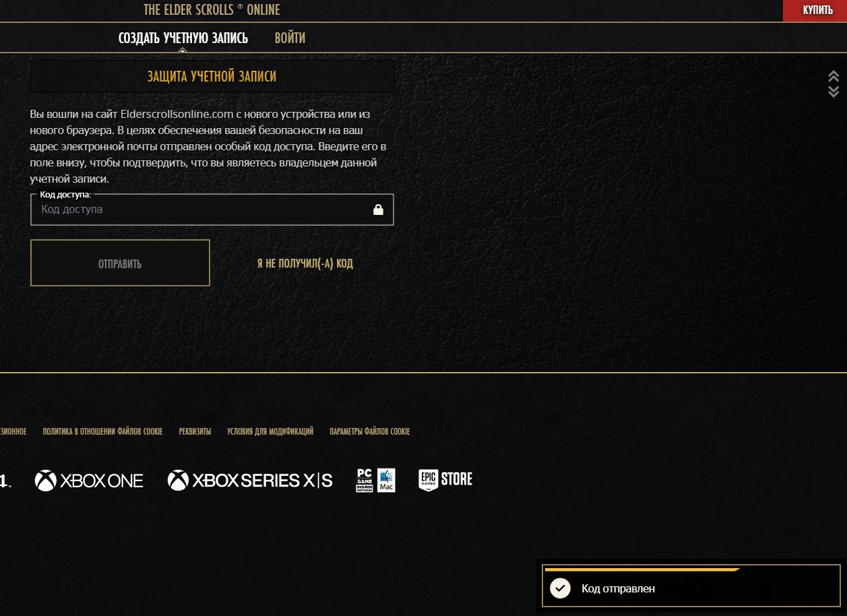Click the Код отправлен notification text
Image resolution: width=847 pixels, height=616 pixels.
[x=618, y=588]
